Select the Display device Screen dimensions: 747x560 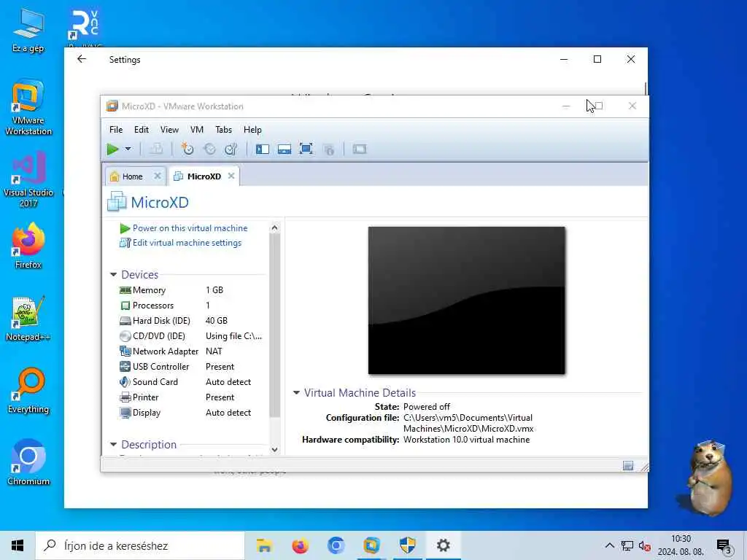coord(192,413)
